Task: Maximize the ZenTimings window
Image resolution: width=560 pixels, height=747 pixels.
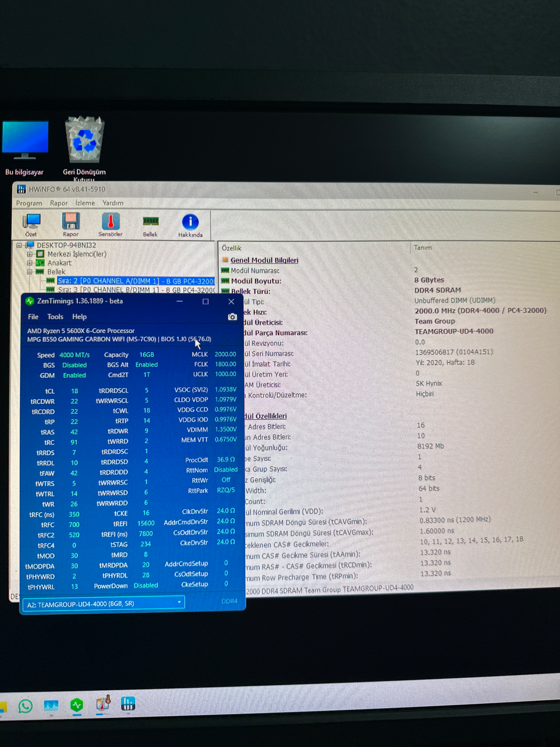Action: tap(206, 302)
